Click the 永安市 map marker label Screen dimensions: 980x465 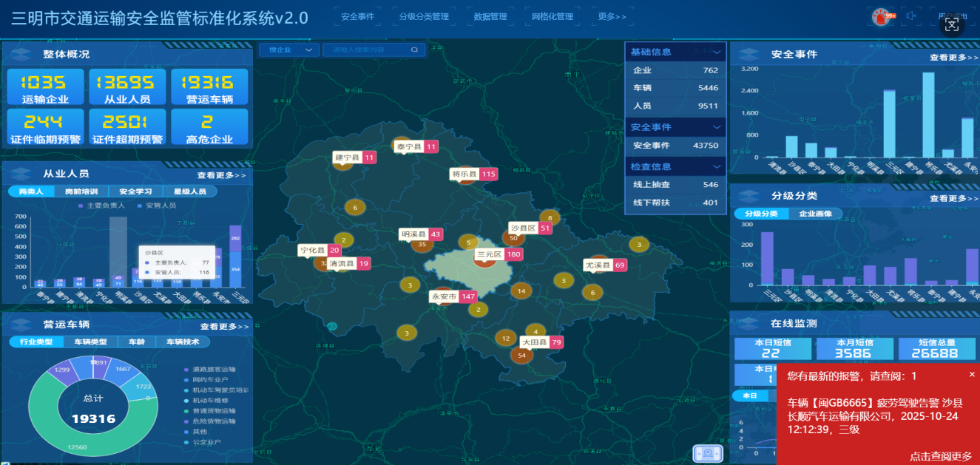(x=445, y=296)
